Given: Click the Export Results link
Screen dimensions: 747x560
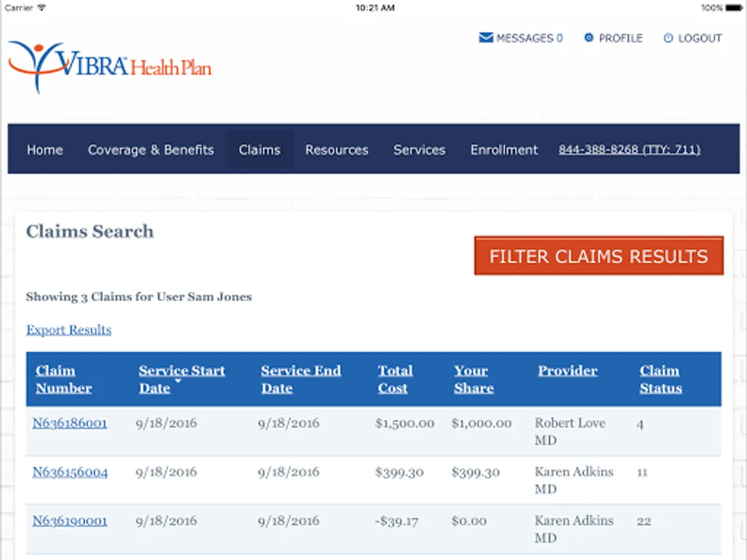Looking at the screenshot, I should (x=68, y=330).
